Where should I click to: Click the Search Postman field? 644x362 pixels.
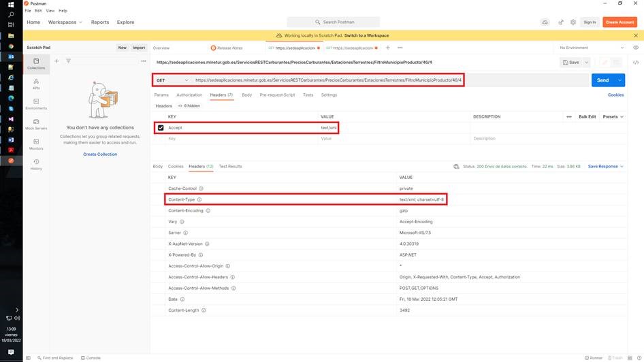pos(334,22)
